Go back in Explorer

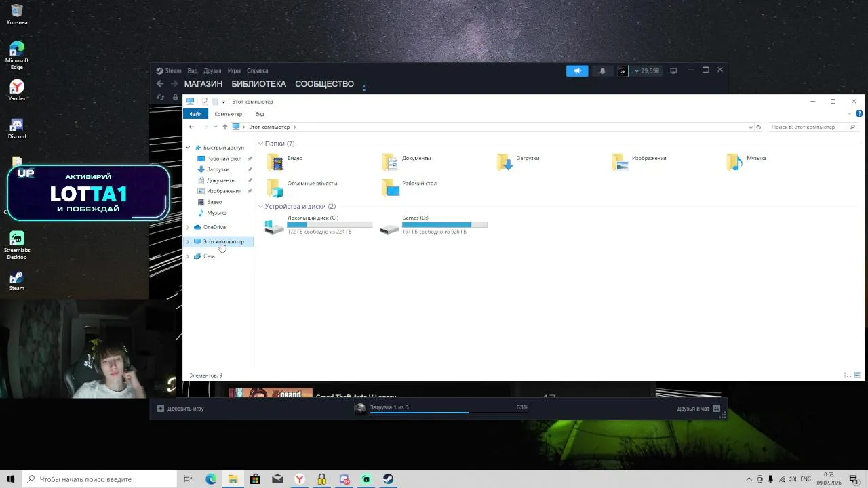(192, 127)
